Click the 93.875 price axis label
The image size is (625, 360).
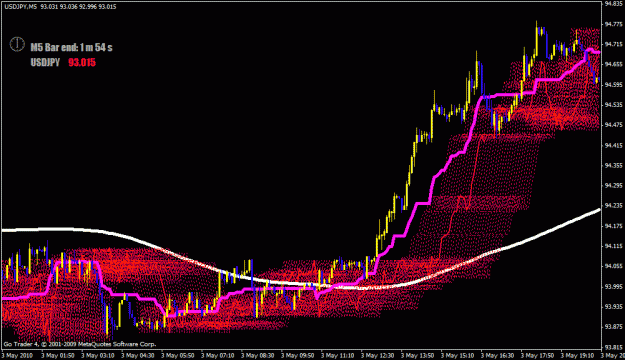(613, 327)
